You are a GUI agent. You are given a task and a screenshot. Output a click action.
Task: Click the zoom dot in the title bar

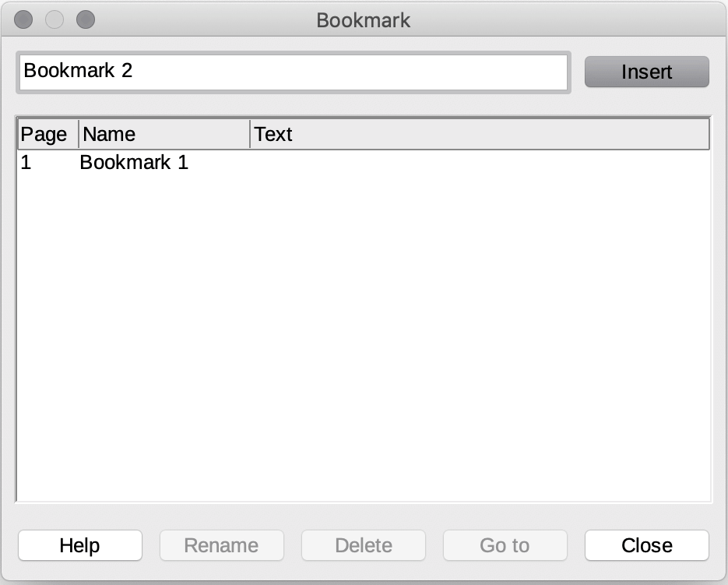coord(85,19)
